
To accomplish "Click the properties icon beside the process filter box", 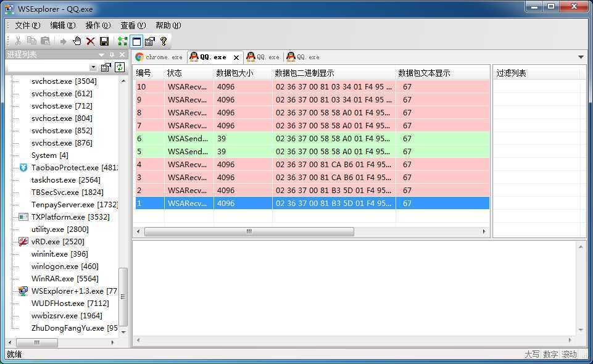I will [106, 67].
